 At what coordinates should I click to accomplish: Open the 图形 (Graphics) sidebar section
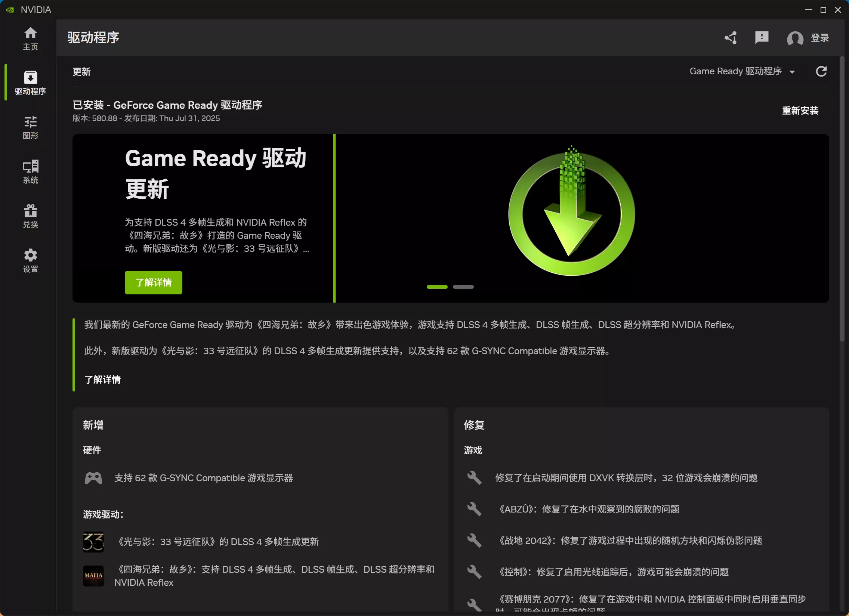click(x=30, y=127)
